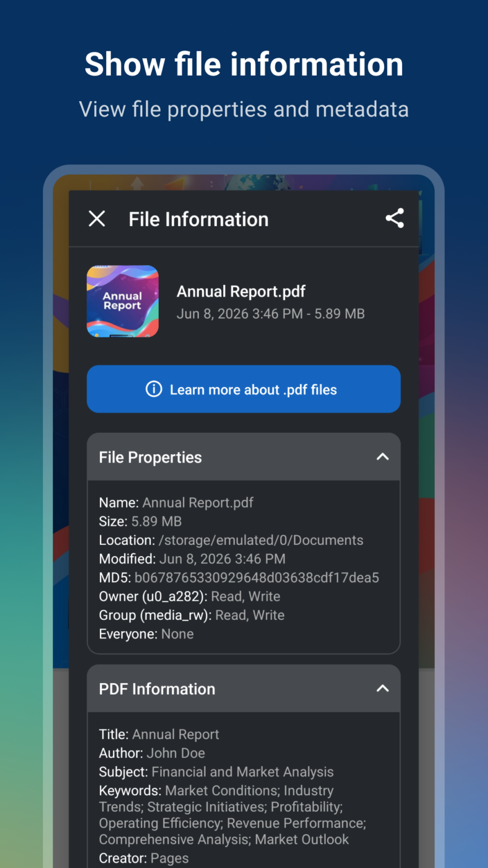Close the File Information panel
Image resolution: width=488 pixels, height=868 pixels.
coord(97,219)
